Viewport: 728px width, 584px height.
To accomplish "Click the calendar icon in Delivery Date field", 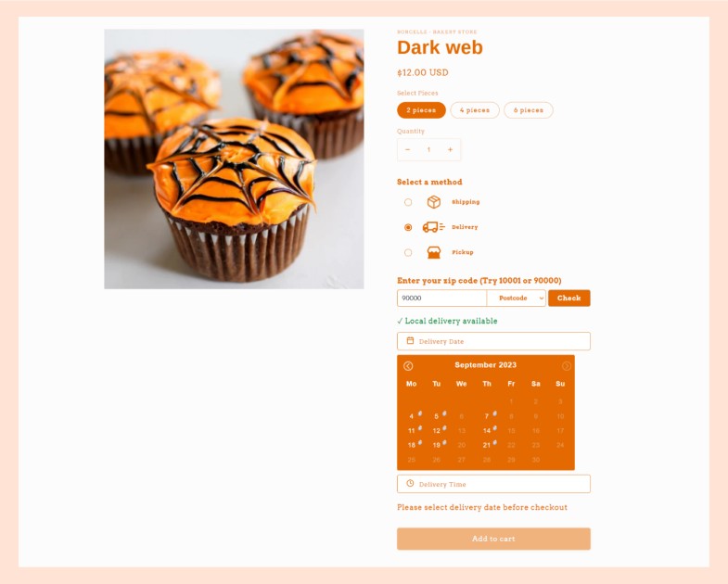I will click(410, 341).
